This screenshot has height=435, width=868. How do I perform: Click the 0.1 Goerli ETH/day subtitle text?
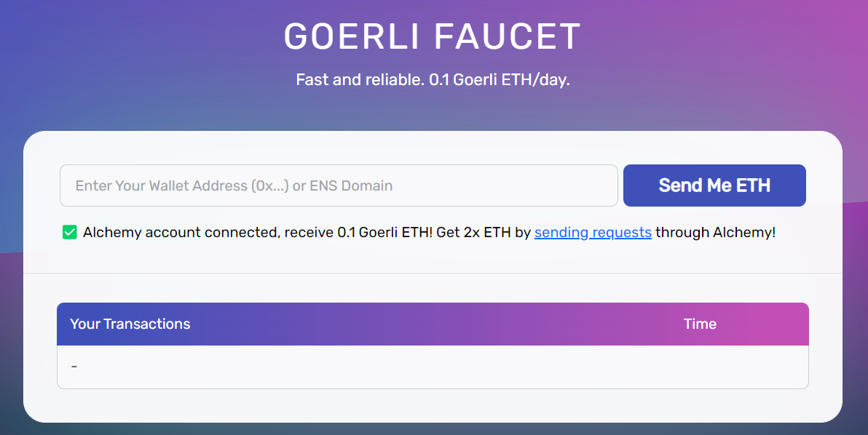click(433, 79)
